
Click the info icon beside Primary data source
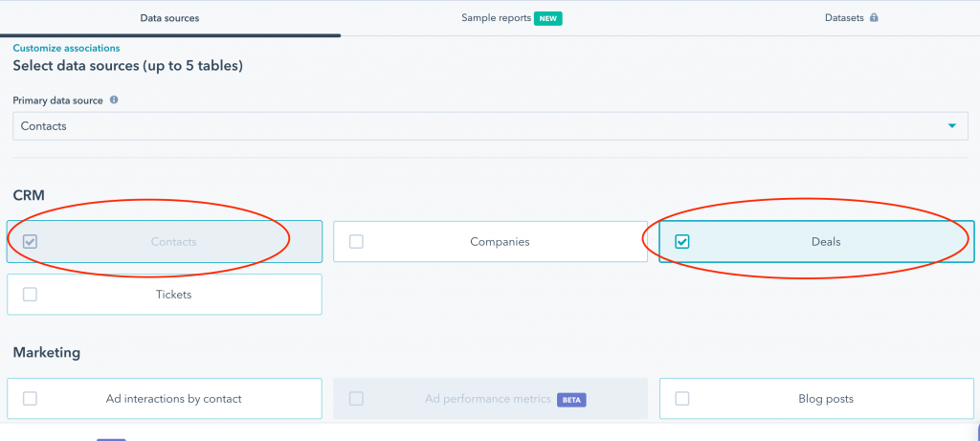114,99
